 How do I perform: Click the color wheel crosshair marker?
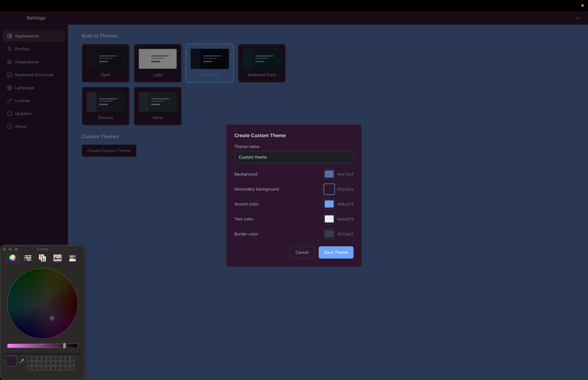(x=52, y=318)
